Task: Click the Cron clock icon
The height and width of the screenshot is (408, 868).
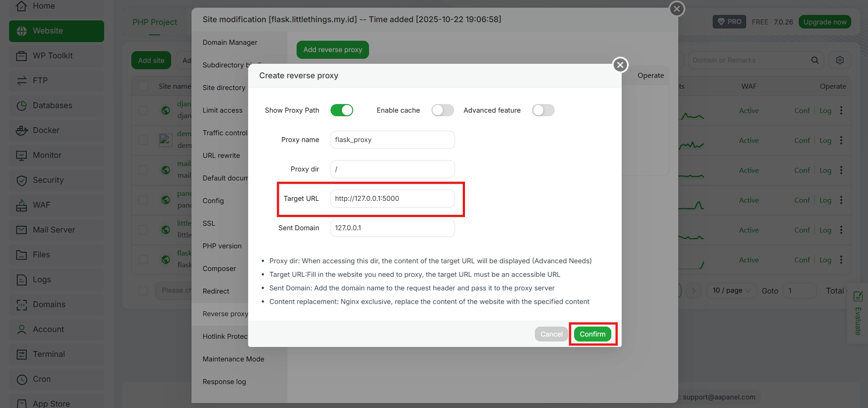Action: pyautogui.click(x=21, y=379)
